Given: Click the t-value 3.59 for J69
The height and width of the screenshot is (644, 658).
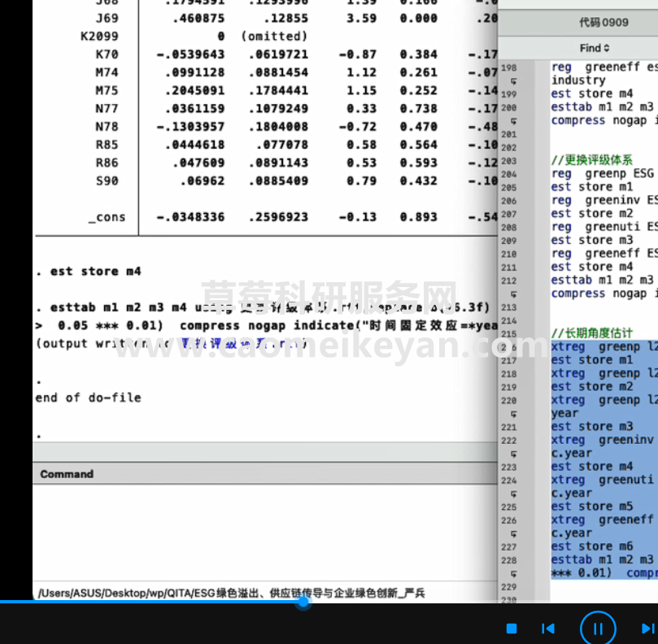Looking at the screenshot, I should (x=361, y=19).
